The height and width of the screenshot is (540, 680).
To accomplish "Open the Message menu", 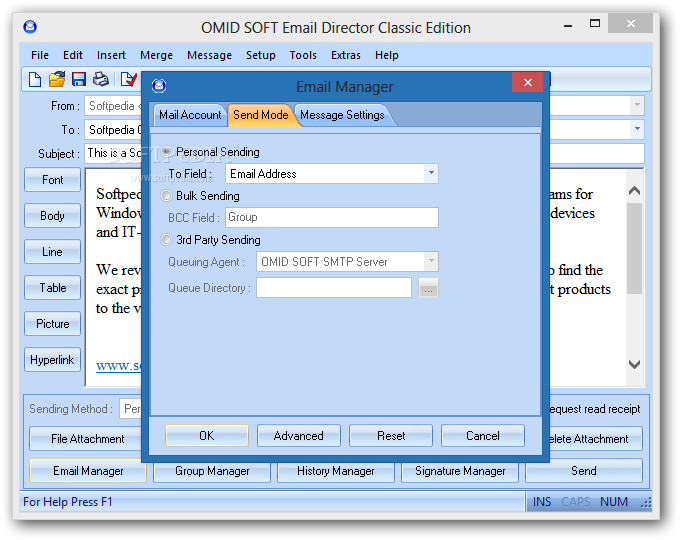I will [209, 55].
